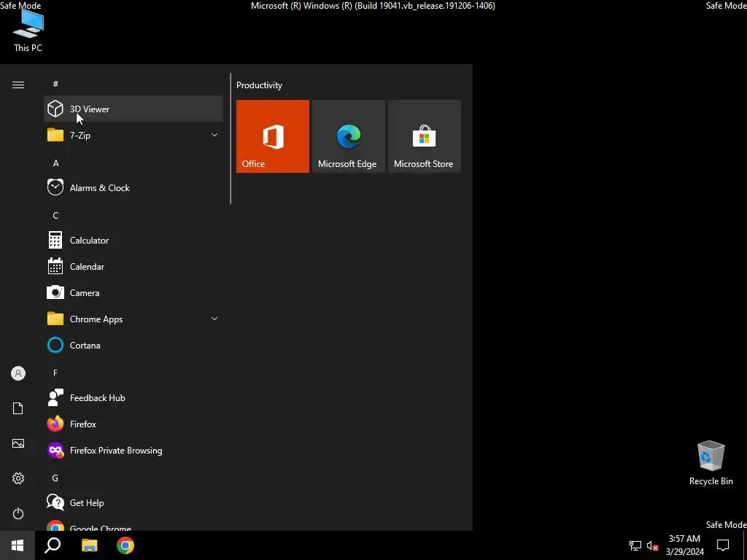Select the This PC desktop icon
The image size is (747, 560).
(28, 31)
